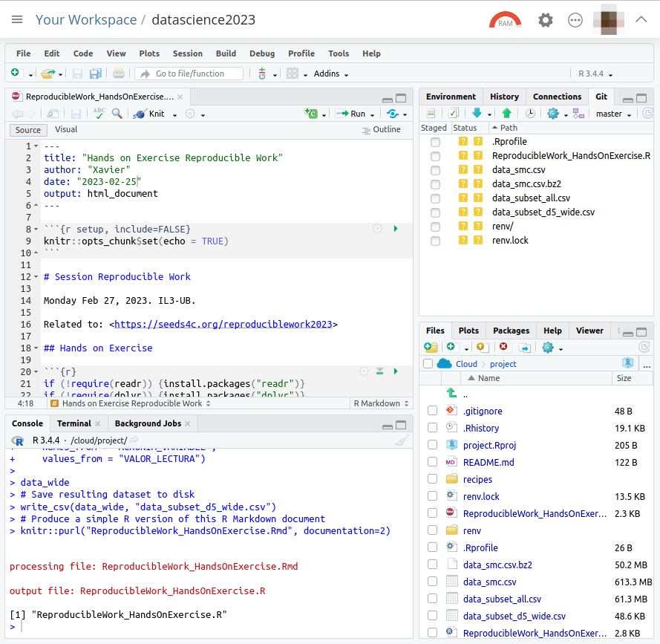This screenshot has width=660, height=644.
Task: Click the circled ellipsis more-options icon
Action: (x=575, y=20)
